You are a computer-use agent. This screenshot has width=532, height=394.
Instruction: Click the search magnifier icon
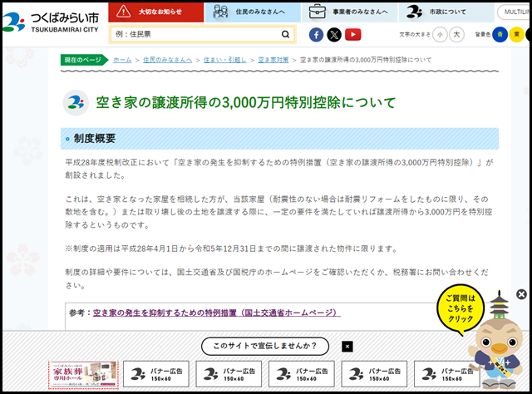pyautogui.click(x=285, y=34)
